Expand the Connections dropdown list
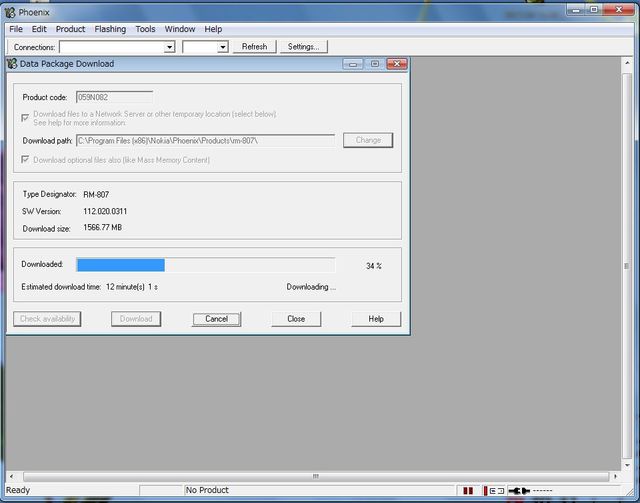Viewport: 640px width, 503px height. pos(169,47)
